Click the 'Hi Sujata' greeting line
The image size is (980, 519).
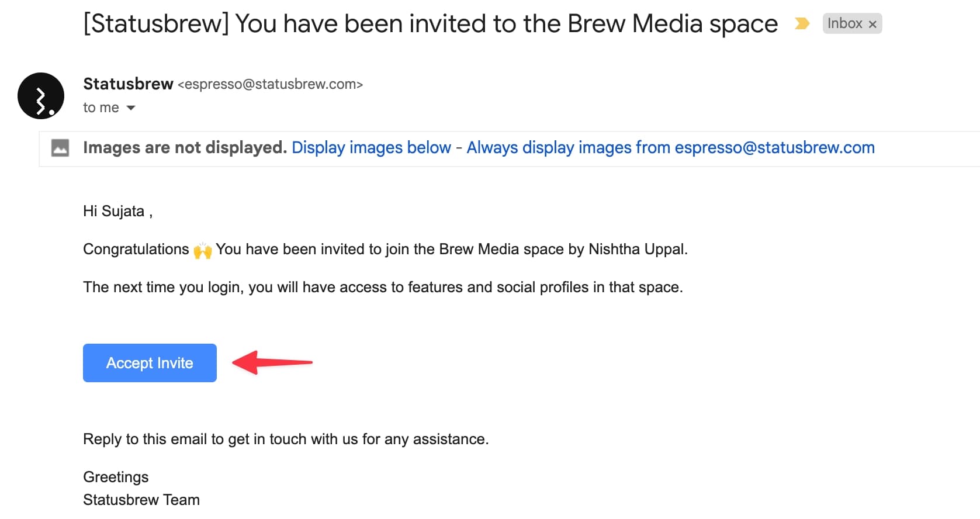point(117,212)
